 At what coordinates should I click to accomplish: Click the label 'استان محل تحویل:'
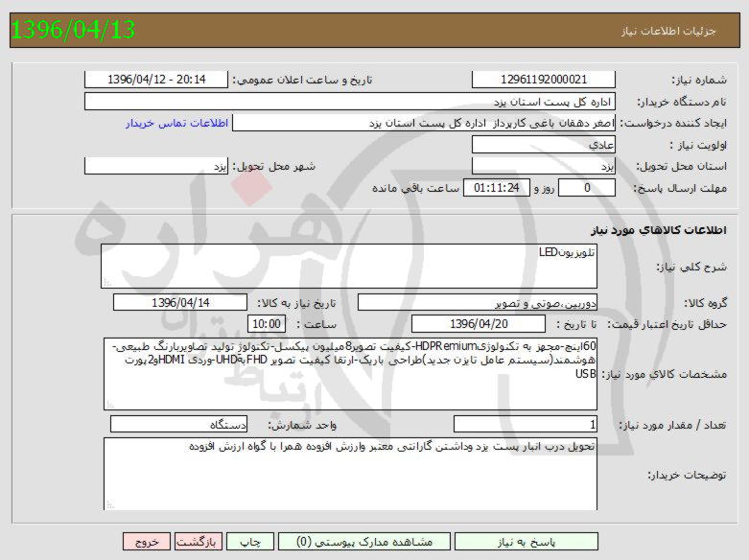681,166
